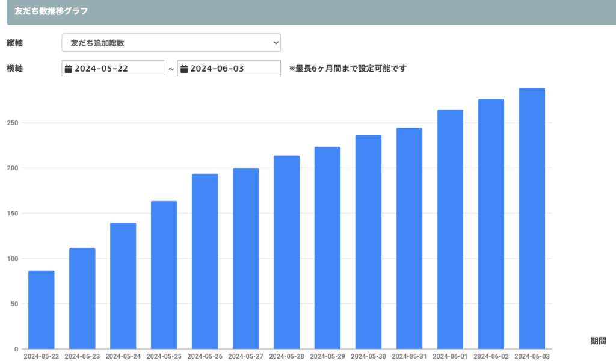Select the bar for 2024-05-24

[123, 286]
